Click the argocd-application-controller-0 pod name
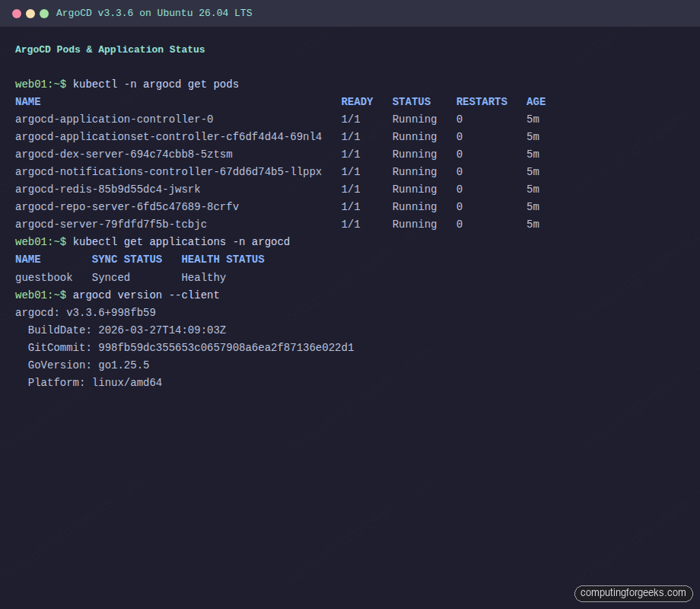Viewport: 700px width, 609px height. click(x=114, y=119)
